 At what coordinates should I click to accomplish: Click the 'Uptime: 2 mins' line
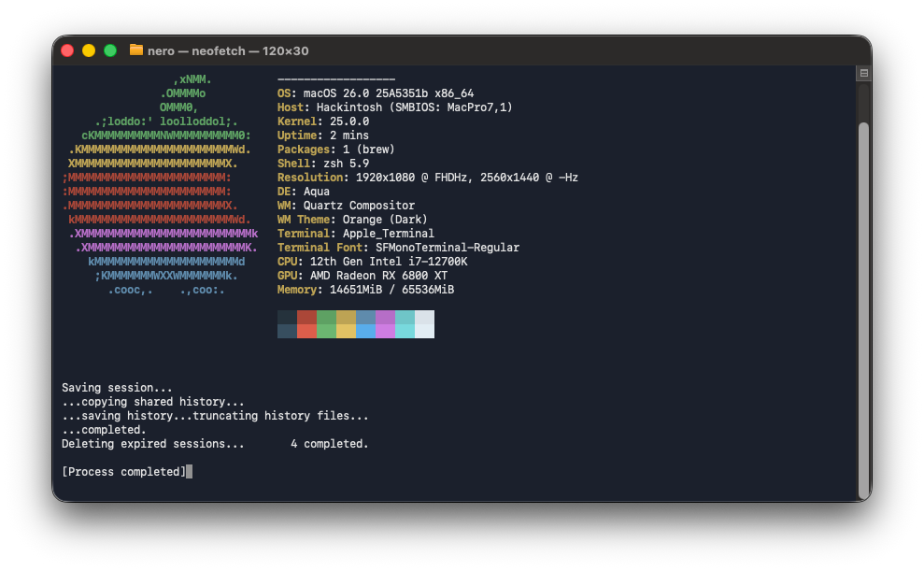[323, 136]
